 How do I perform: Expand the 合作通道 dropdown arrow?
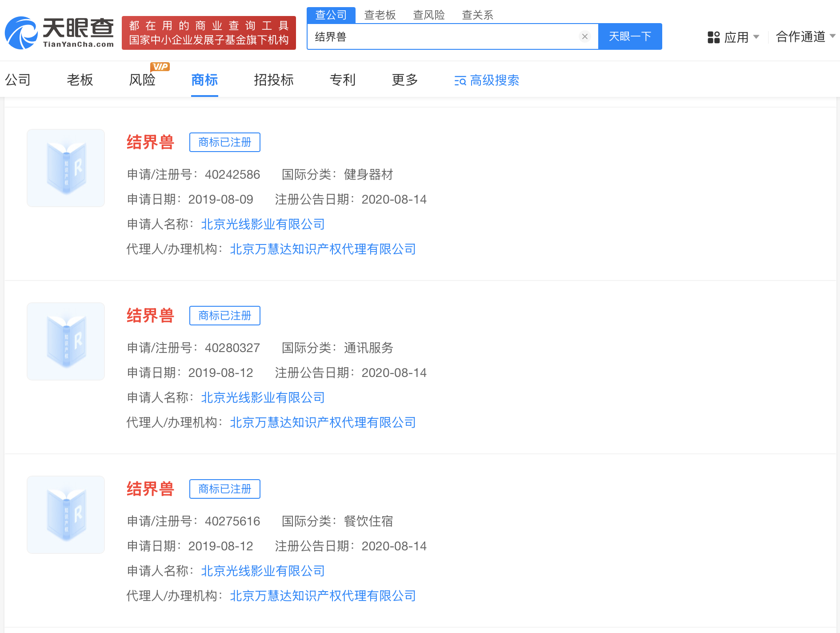(x=832, y=36)
